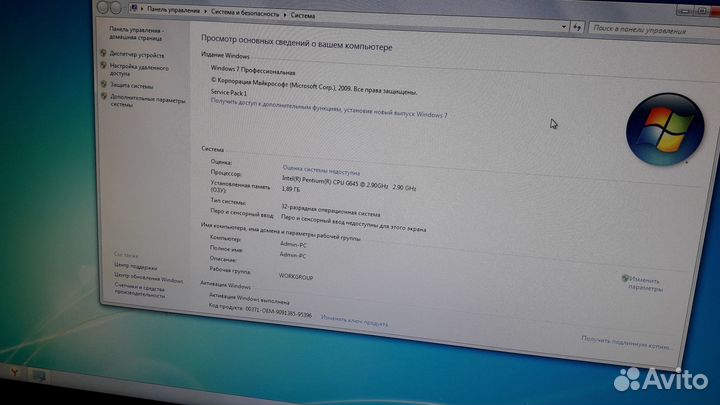The height and width of the screenshot is (405, 720).
Task: Open Центр обновления Windows link
Action: [x=148, y=277]
